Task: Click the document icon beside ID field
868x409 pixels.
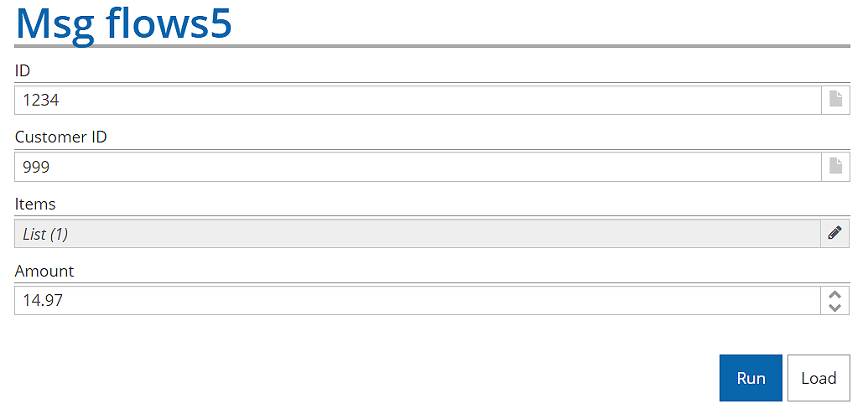Action: [835, 100]
